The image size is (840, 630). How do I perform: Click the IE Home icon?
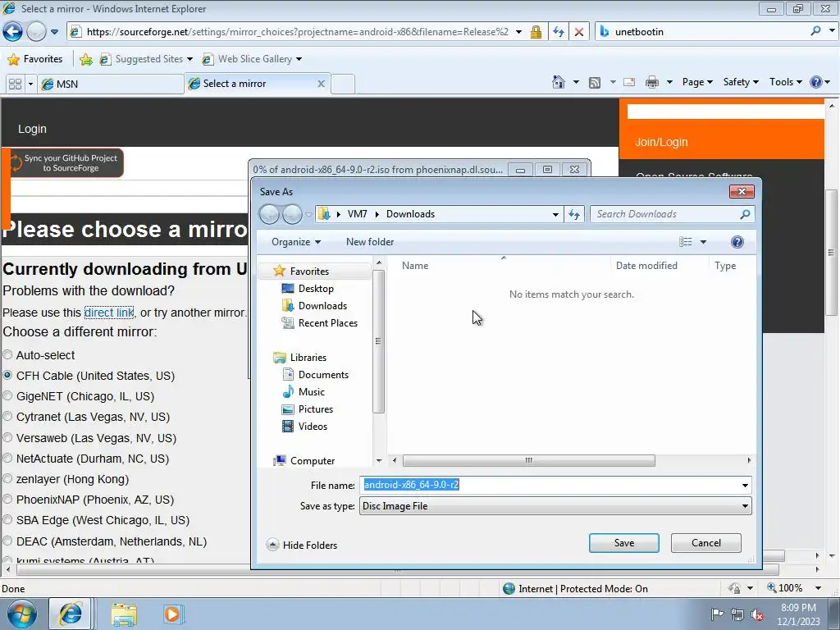click(x=558, y=82)
